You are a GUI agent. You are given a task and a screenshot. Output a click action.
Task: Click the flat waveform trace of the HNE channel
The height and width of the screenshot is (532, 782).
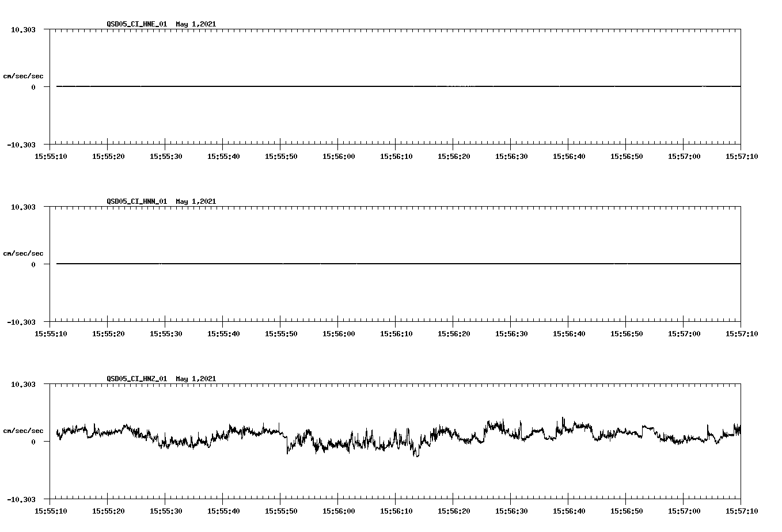346,87
